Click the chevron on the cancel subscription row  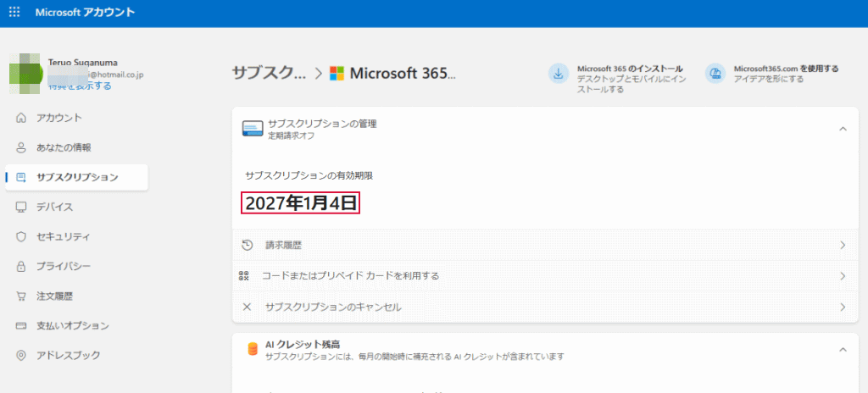coord(843,307)
